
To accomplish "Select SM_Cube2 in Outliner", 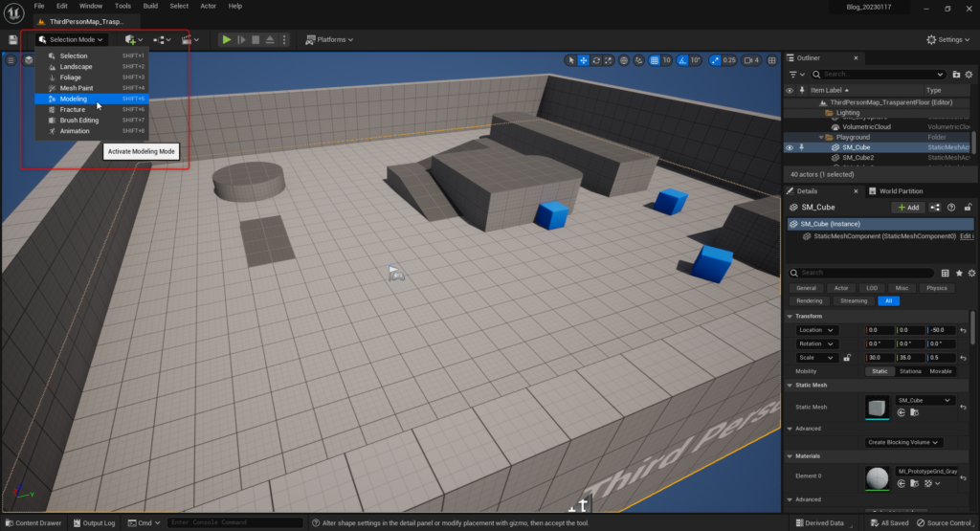I will coord(857,158).
